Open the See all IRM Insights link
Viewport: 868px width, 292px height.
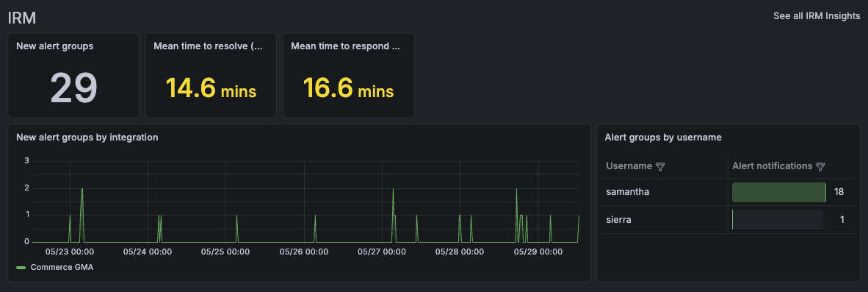point(817,16)
